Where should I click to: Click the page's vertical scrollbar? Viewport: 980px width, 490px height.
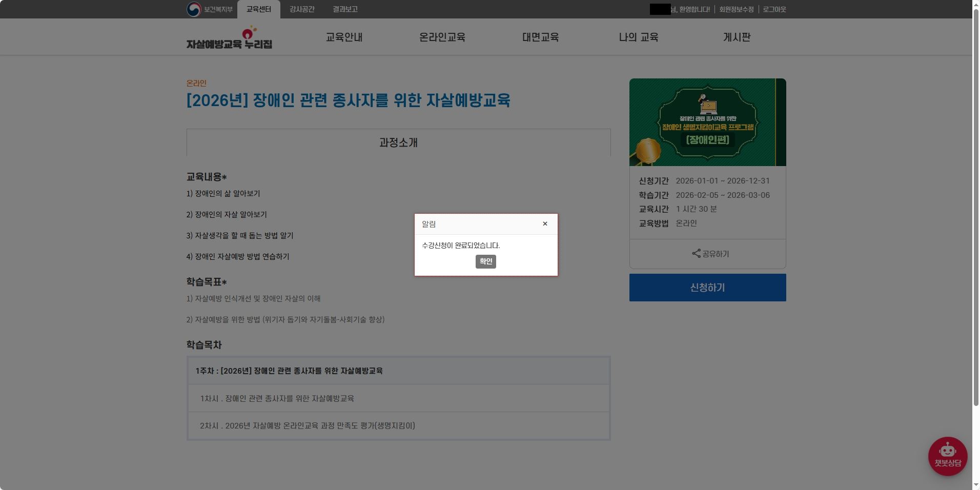coord(976,205)
